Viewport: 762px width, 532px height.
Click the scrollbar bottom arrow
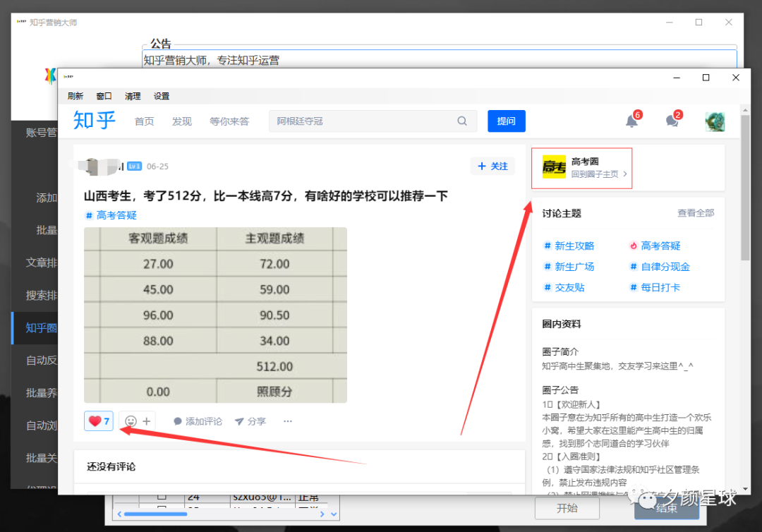(746, 489)
